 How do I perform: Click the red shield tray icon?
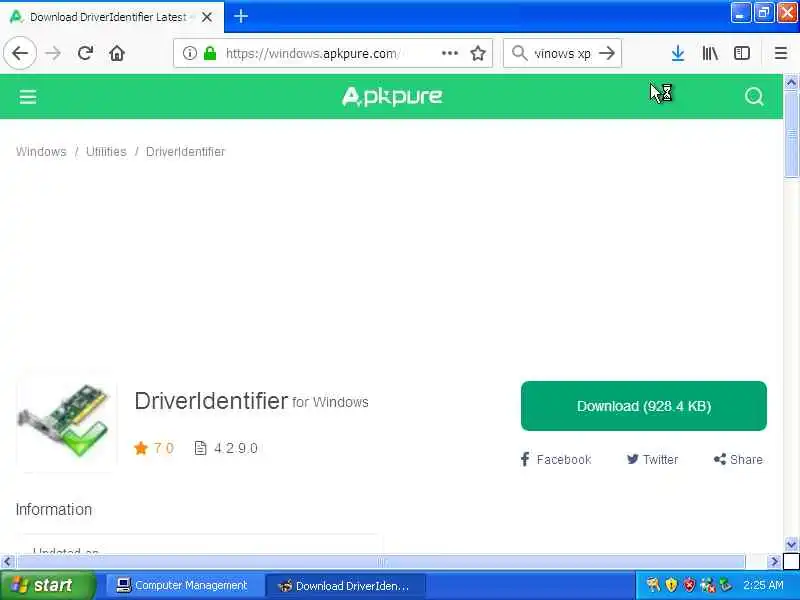(x=690, y=585)
